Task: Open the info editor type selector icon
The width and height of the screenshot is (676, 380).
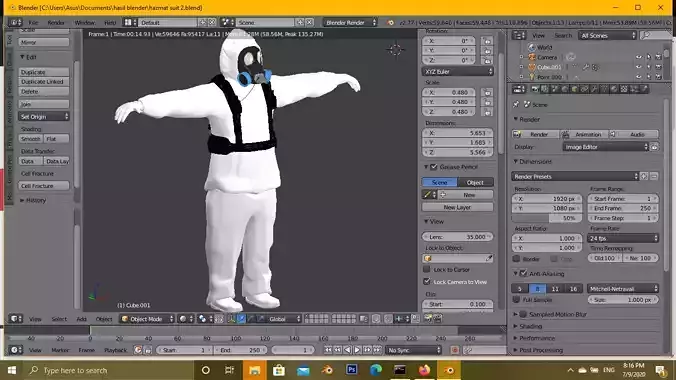Action: [x=15, y=22]
